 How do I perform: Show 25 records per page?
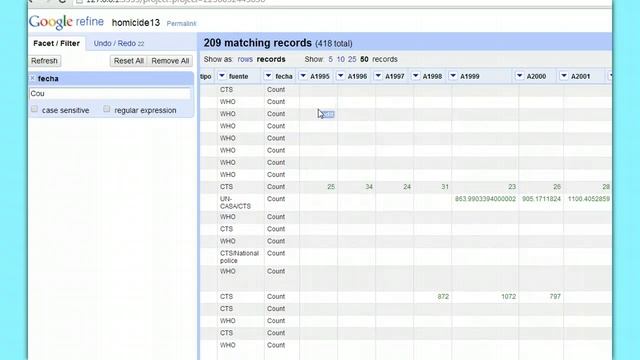coord(352,59)
